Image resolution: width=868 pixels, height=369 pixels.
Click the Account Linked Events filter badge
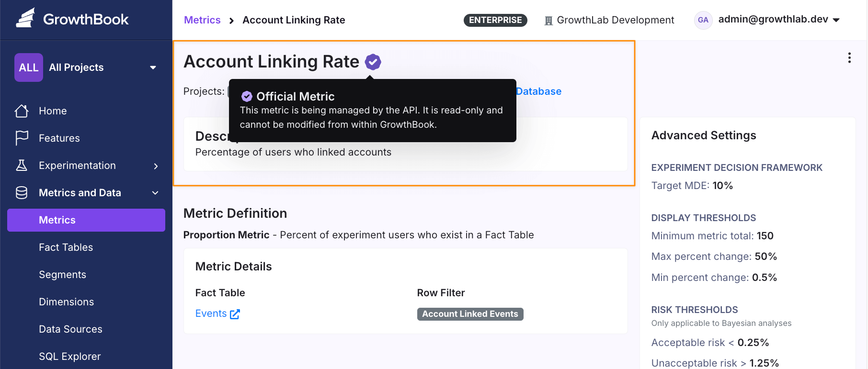tap(470, 314)
